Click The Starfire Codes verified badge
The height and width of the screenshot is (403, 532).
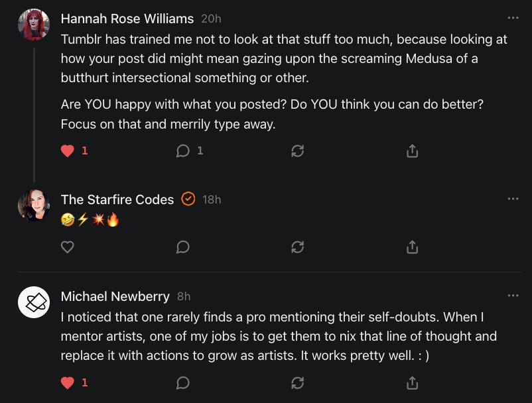[x=188, y=199]
